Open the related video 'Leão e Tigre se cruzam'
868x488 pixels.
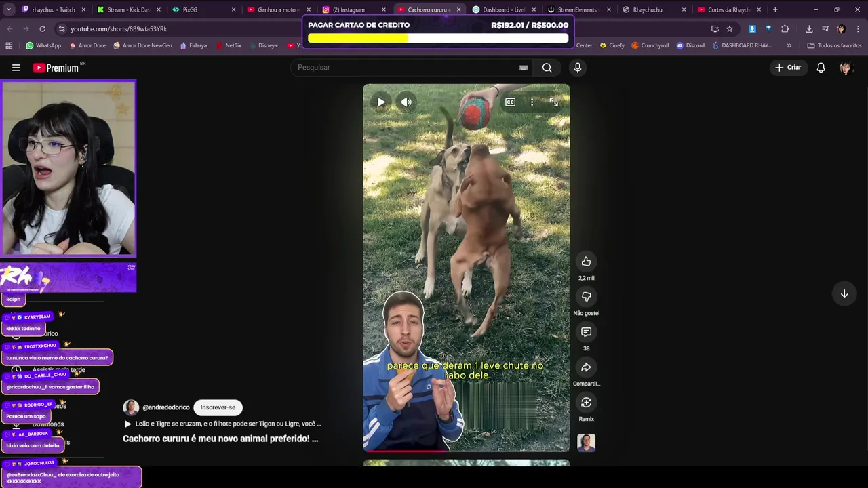click(x=223, y=424)
